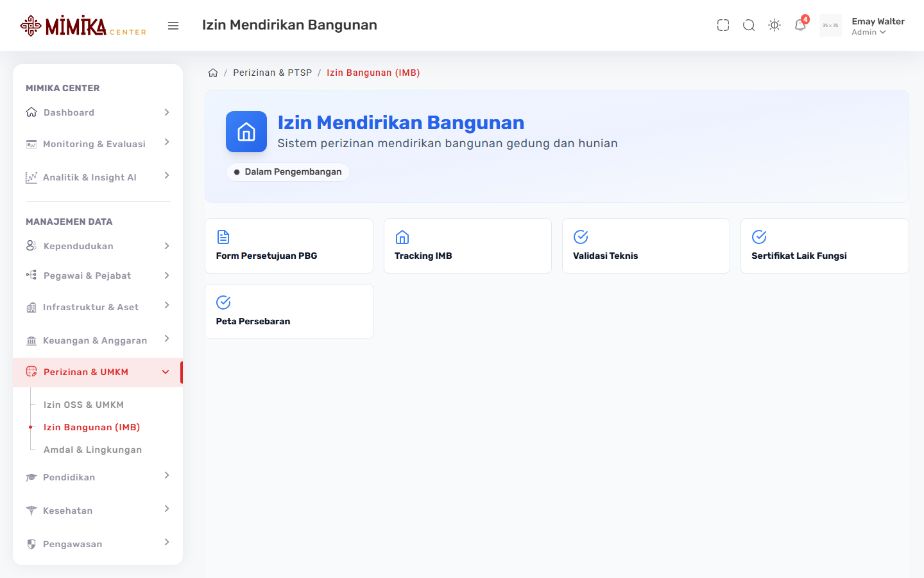The image size is (924, 578).
Task: Toggle the hamburger sidebar menu
Action: [x=173, y=26]
